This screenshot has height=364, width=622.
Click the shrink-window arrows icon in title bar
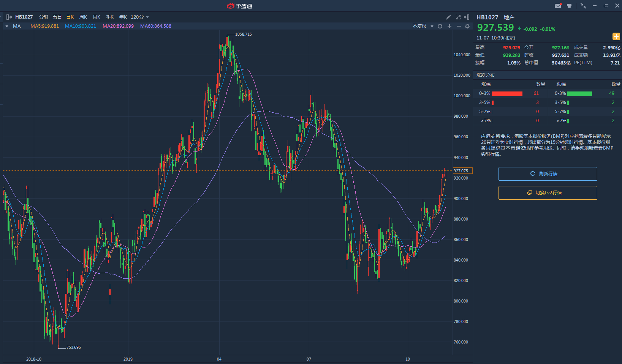583,6
